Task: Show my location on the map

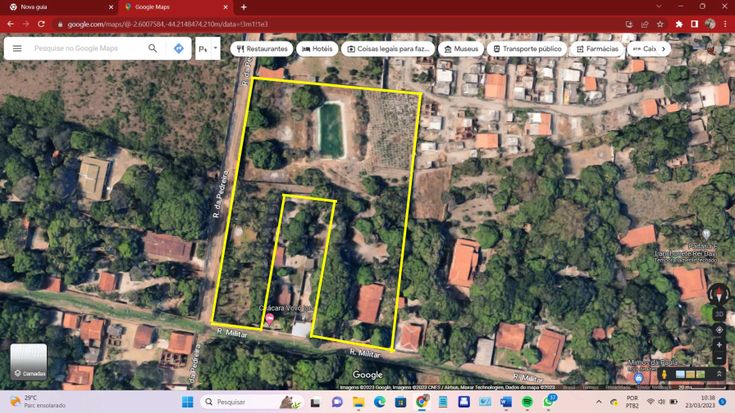Action: coord(719,330)
